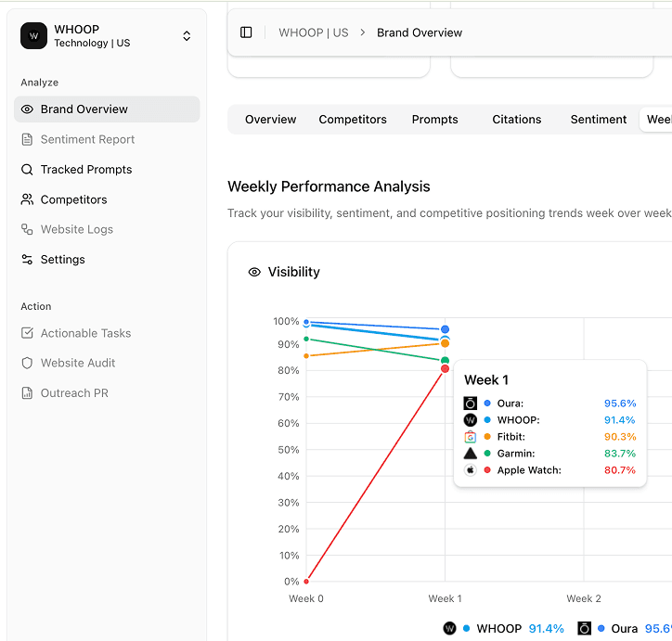Click Fitbit orange color dot in tooltip

(487, 436)
